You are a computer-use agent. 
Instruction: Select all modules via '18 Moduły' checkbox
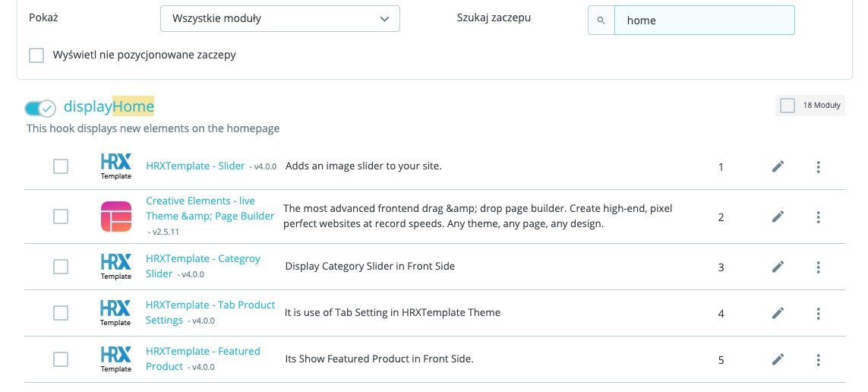pos(788,106)
